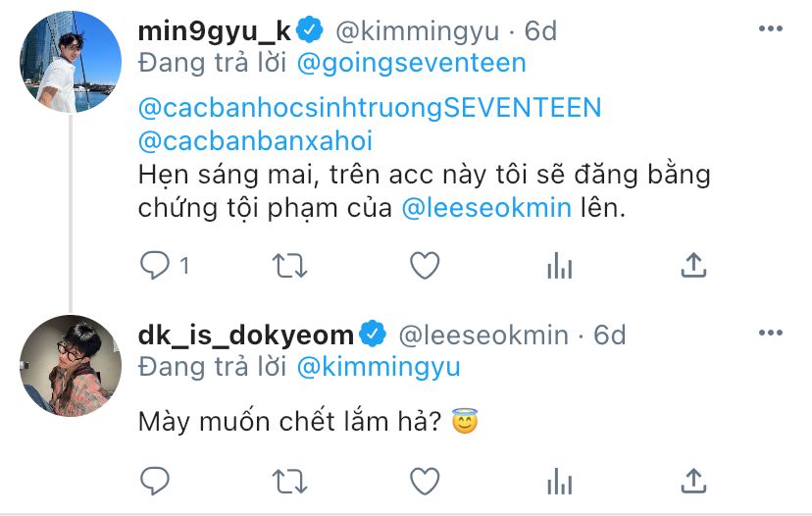812x516 pixels.
Task: Share dk_is_dokyeom's tweet
Action: pos(692,480)
